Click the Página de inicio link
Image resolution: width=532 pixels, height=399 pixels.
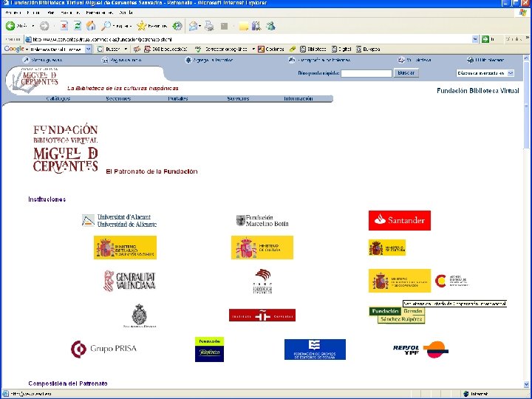121,60
